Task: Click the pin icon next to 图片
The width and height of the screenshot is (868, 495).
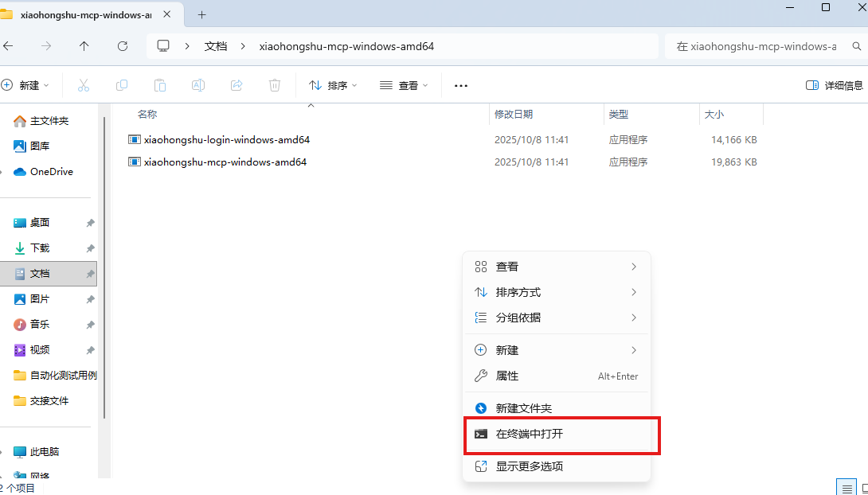Action: pyautogui.click(x=90, y=299)
